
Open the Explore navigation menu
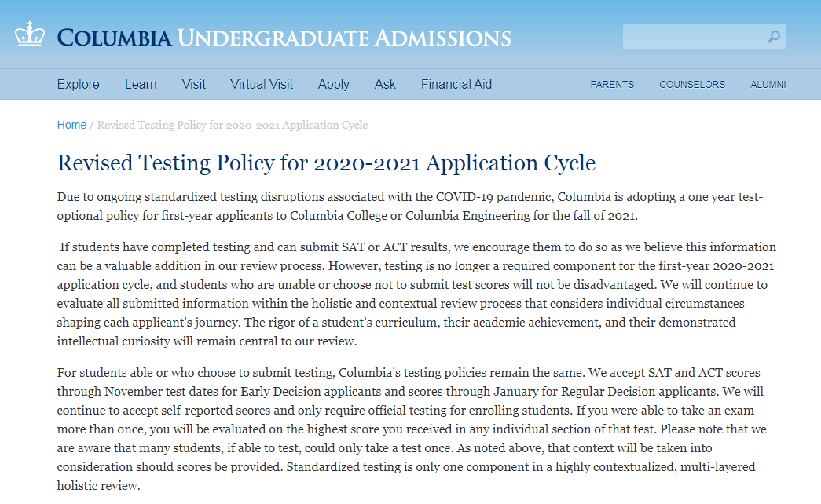point(78,84)
